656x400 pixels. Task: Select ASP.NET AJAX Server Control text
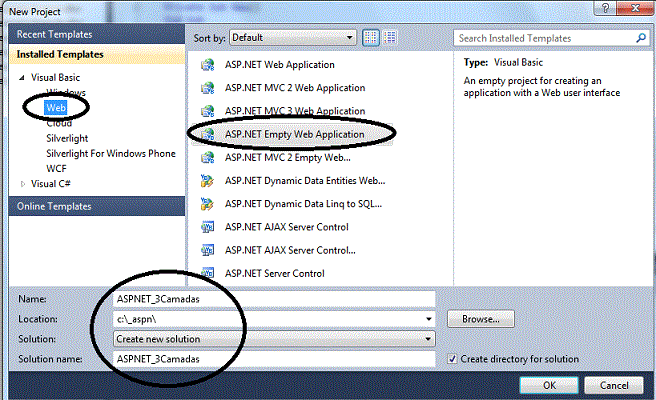tap(287, 227)
